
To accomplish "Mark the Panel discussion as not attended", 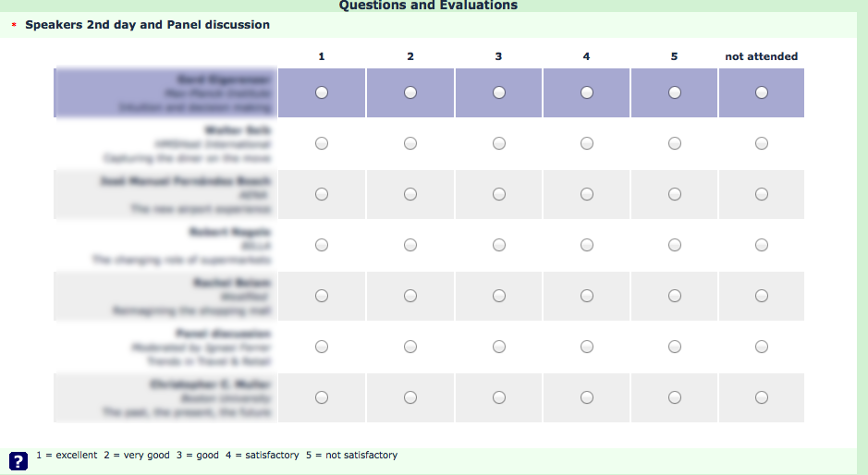I will pyautogui.click(x=761, y=347).
